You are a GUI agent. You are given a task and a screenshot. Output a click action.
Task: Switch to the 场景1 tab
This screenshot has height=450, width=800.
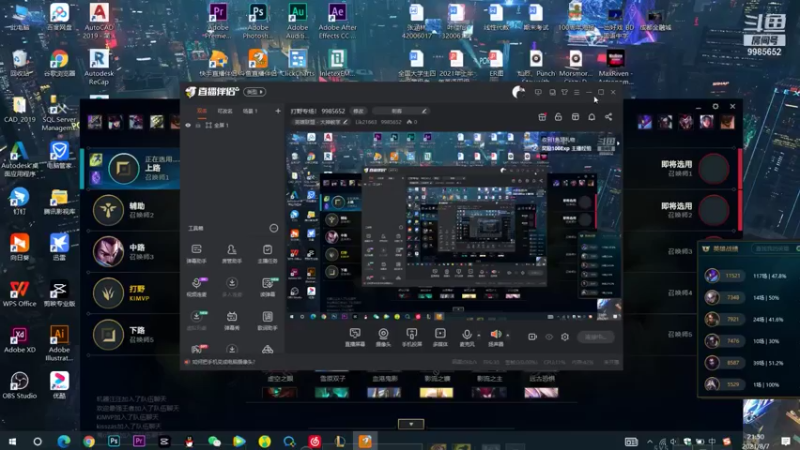tap(250, 111)
